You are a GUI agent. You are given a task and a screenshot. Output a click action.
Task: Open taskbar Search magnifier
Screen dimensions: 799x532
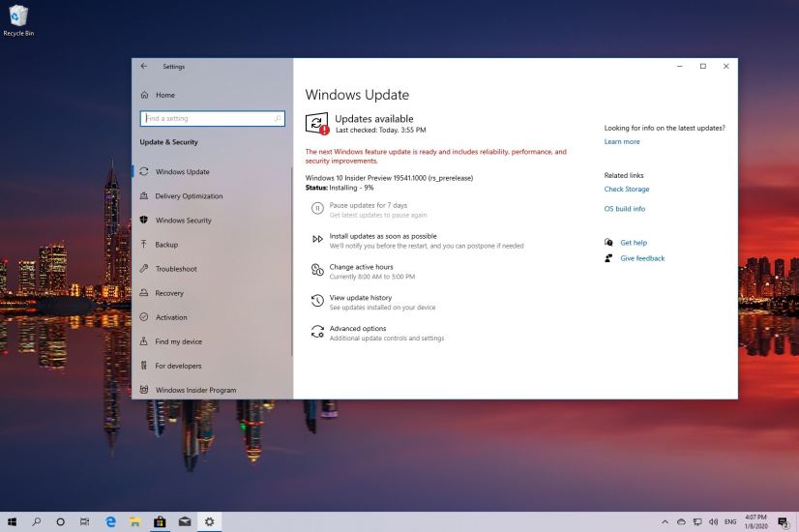click(36, 521)
